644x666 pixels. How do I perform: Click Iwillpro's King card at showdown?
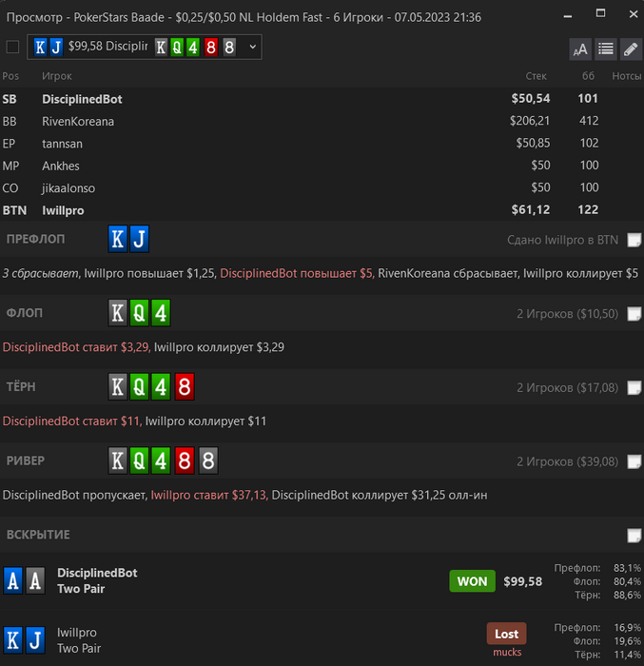(x=12, y=640)
